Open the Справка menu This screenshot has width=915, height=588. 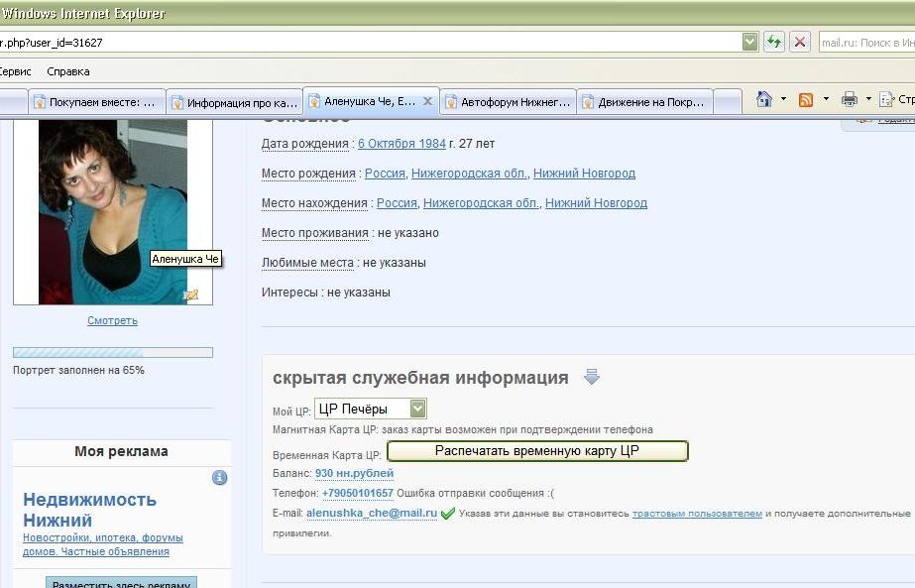(x=68, y=71)
